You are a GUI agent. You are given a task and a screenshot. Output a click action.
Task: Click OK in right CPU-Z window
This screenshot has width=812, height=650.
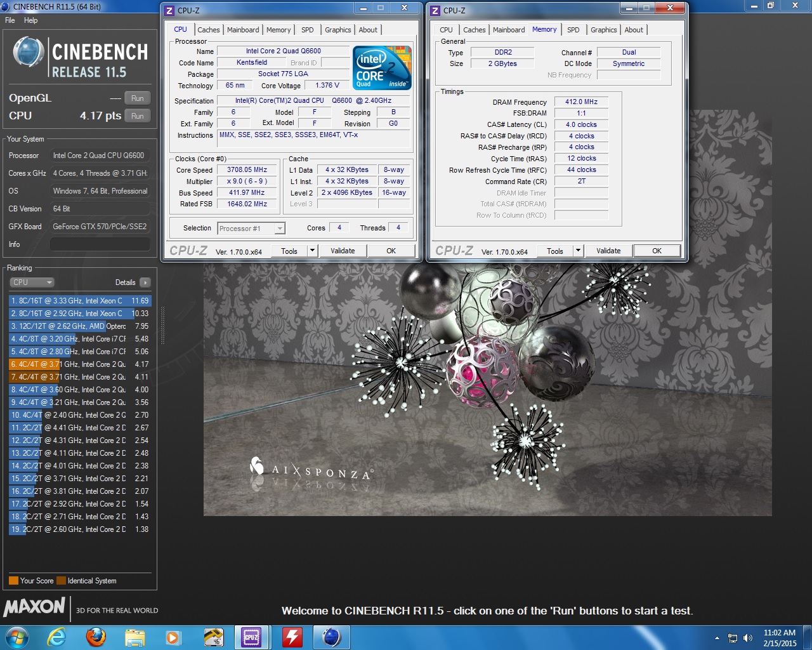(x=657, y=251)
